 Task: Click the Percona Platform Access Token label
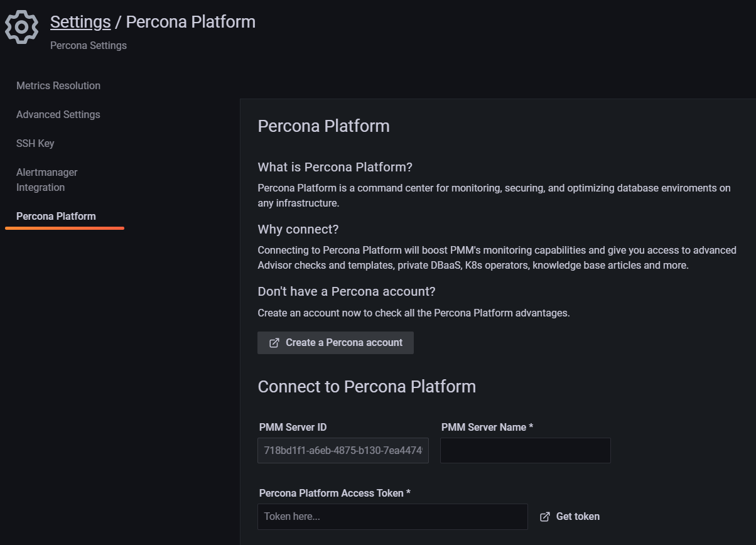click(334, 493)
